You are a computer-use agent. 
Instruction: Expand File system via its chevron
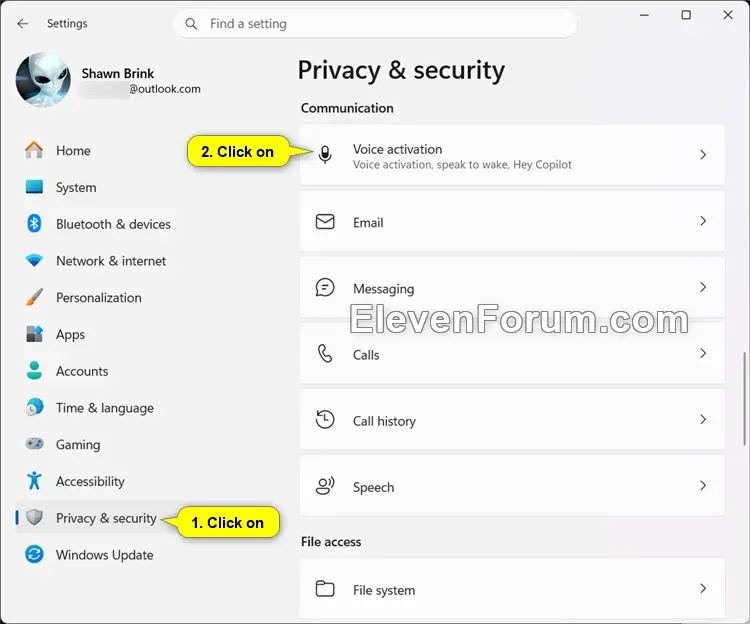703,589
